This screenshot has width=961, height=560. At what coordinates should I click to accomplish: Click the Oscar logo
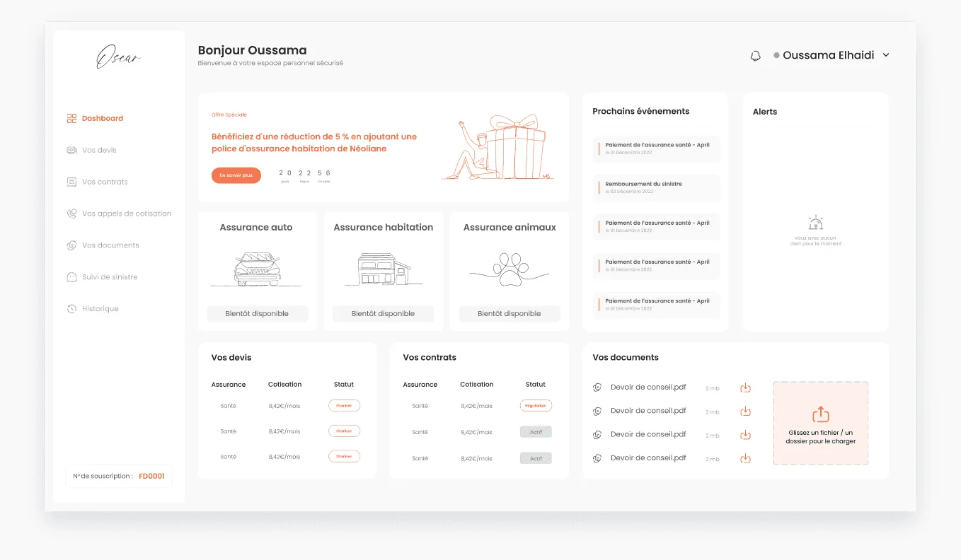tap(118, 57)
